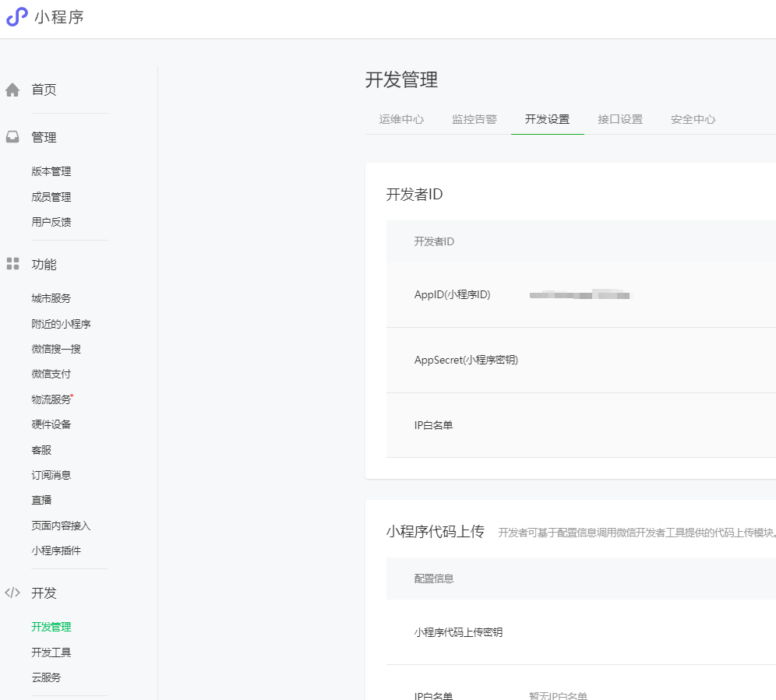Click 开发工具 in the sidebar

click(x=51, y=653)
